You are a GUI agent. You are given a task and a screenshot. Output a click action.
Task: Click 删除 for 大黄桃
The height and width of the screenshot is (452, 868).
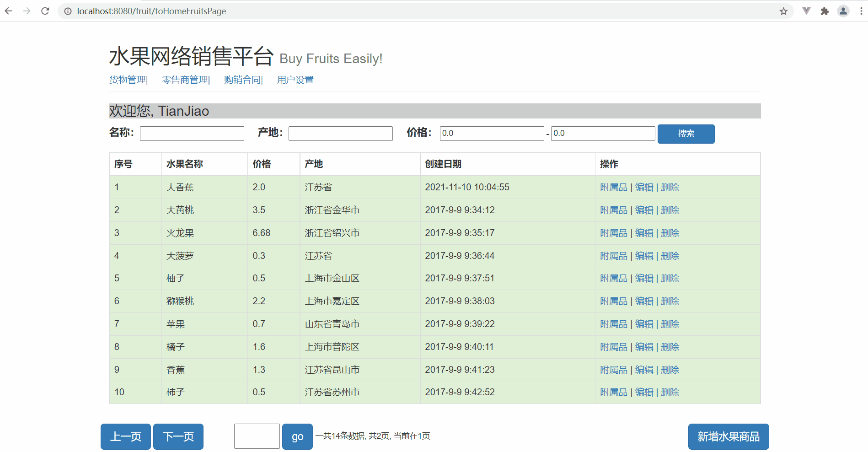point(670,210)
